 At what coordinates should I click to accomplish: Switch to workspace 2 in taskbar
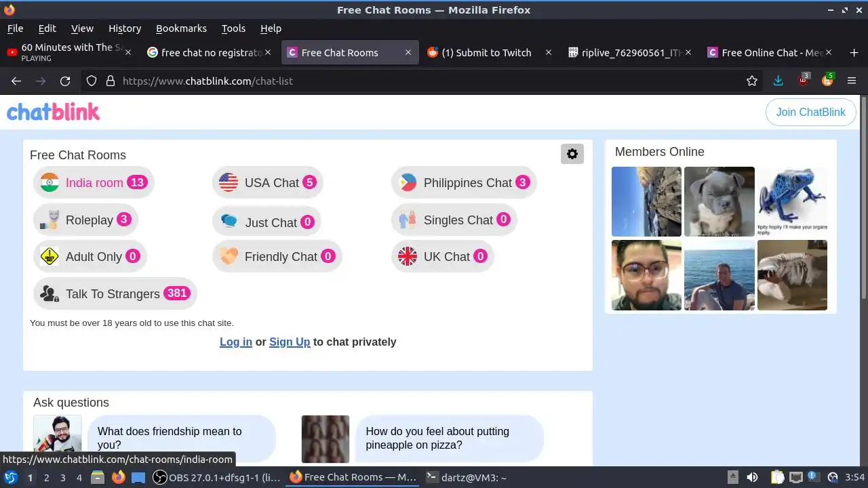click(x=46, y=477)
